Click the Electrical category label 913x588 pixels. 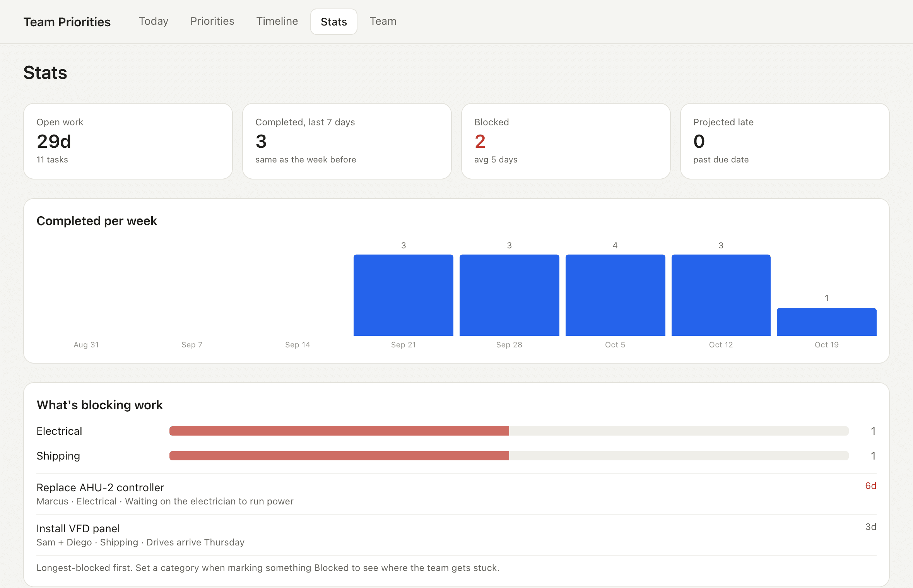coord(59,431)
